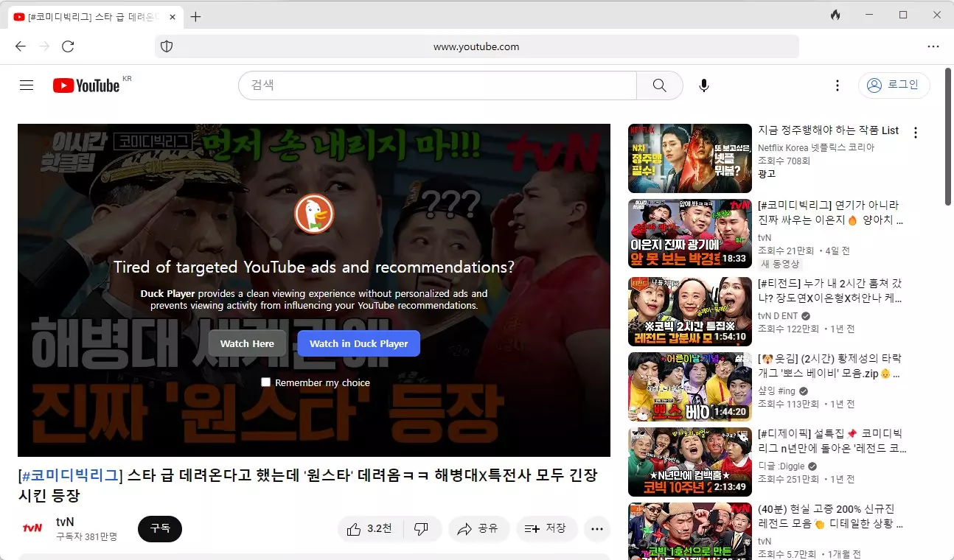Open options menu for Netflix ad
The image size is (954, 560).
point(916,133)
